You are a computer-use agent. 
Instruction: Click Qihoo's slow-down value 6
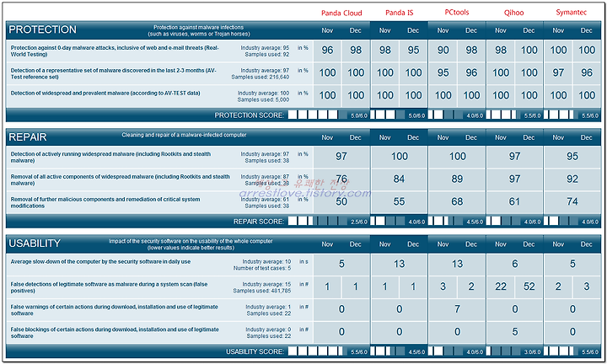[515, 264]
